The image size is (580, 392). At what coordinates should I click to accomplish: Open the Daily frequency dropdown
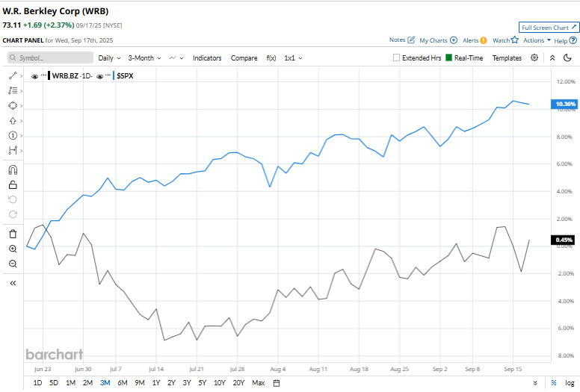point(109,58)
